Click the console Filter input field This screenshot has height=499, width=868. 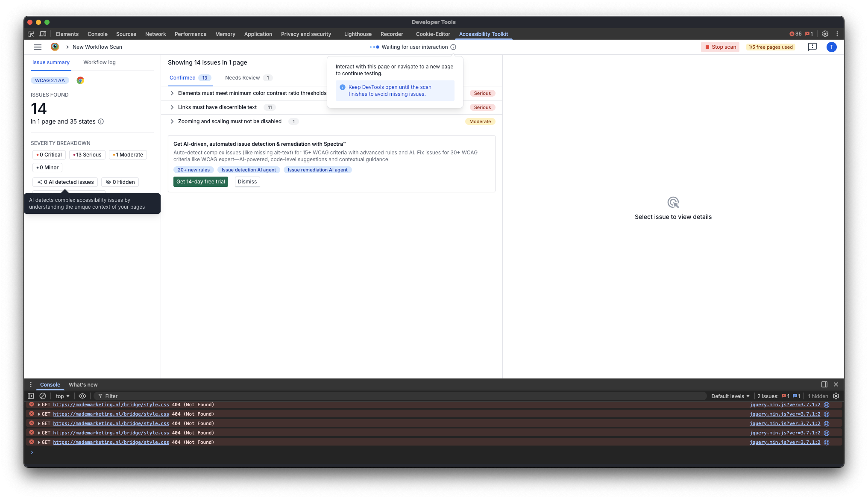coord(384,396)
